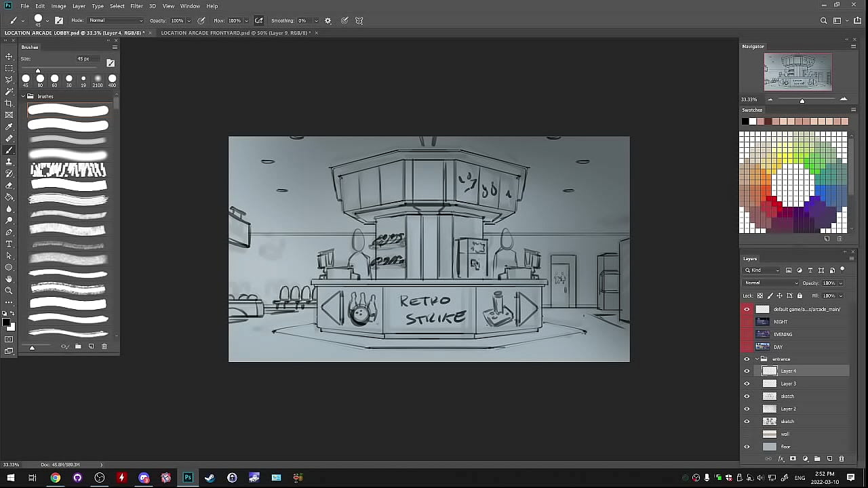The height and width of the screenshot is (488, 868).
Task: Activate the Hand tool
Action: tap(9, 279)
